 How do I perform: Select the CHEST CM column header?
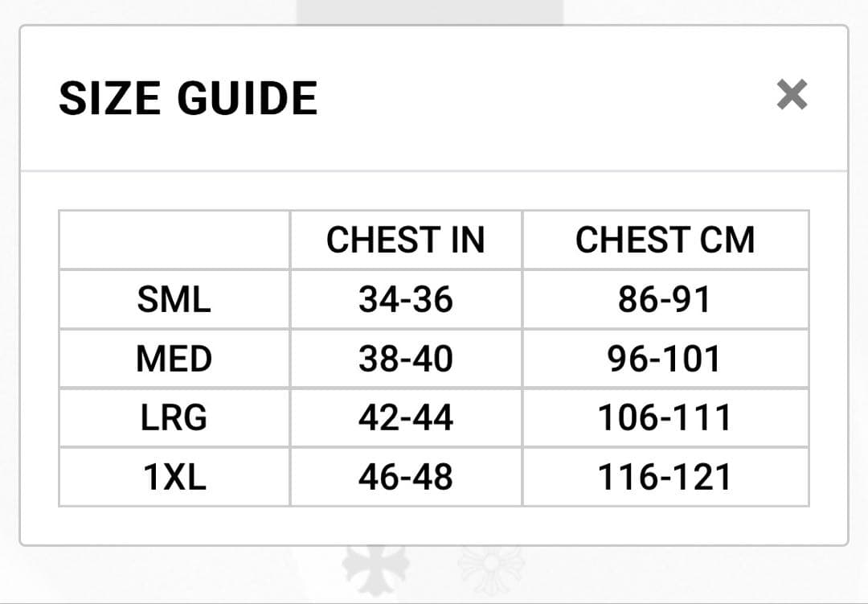[665, 240]
